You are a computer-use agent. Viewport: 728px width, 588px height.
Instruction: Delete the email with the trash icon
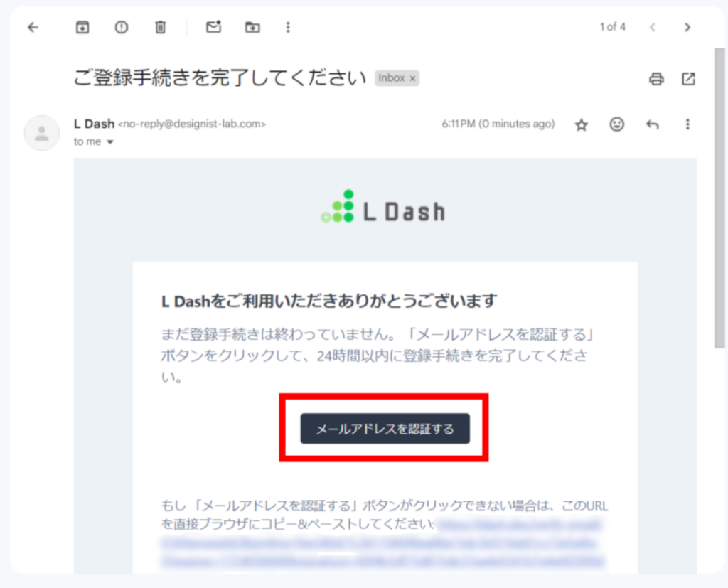[x=160, y=28]
